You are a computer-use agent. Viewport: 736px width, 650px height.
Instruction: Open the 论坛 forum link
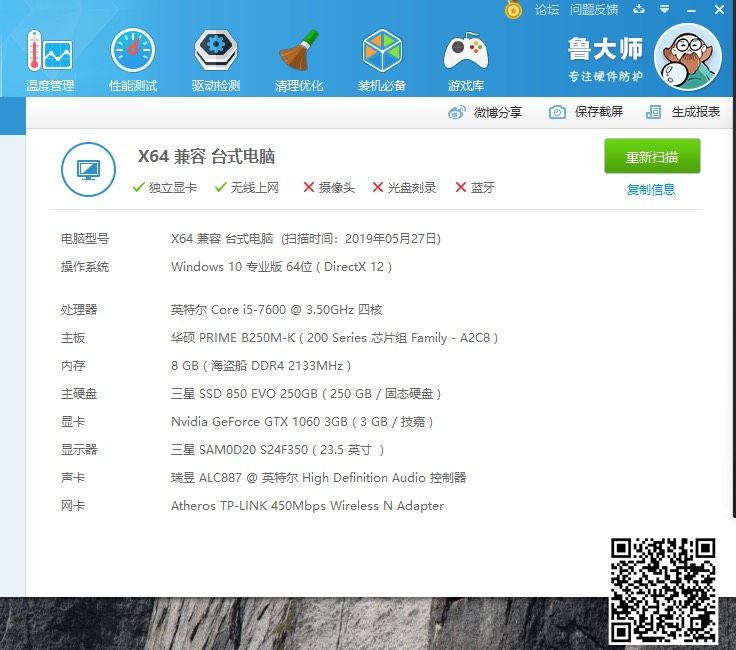tap(547, 9)
